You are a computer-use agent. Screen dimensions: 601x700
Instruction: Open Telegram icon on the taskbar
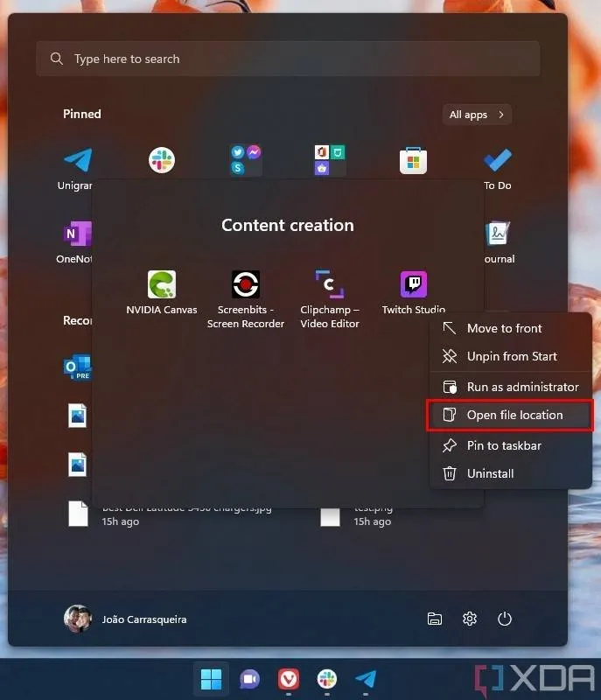(366, 679)
